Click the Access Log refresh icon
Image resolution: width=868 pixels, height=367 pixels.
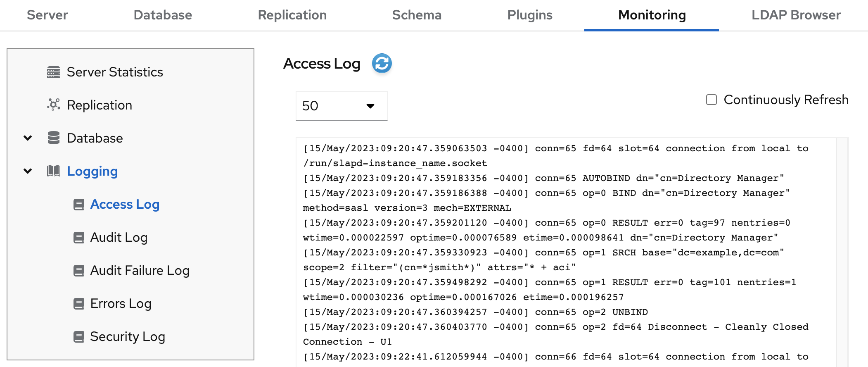click(x=382, y=64)
